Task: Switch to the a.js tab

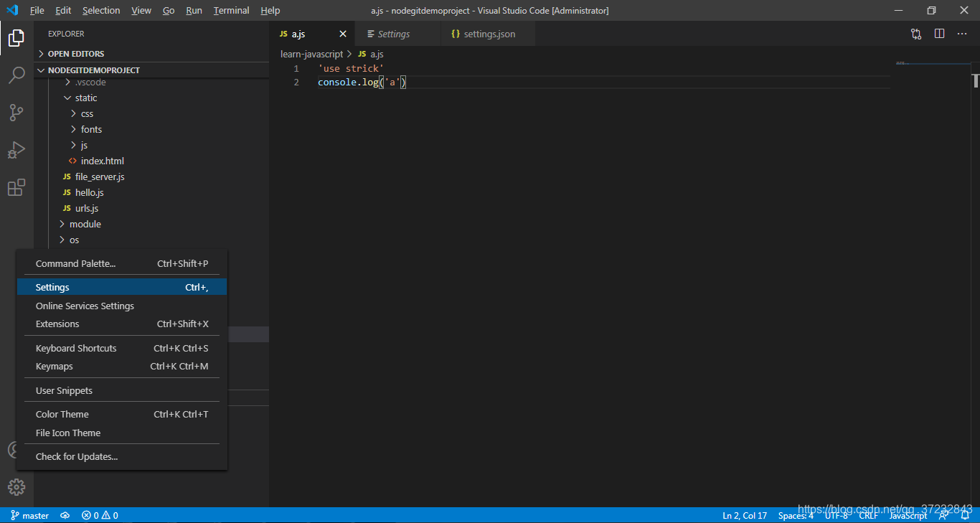Action: [311, 34]
